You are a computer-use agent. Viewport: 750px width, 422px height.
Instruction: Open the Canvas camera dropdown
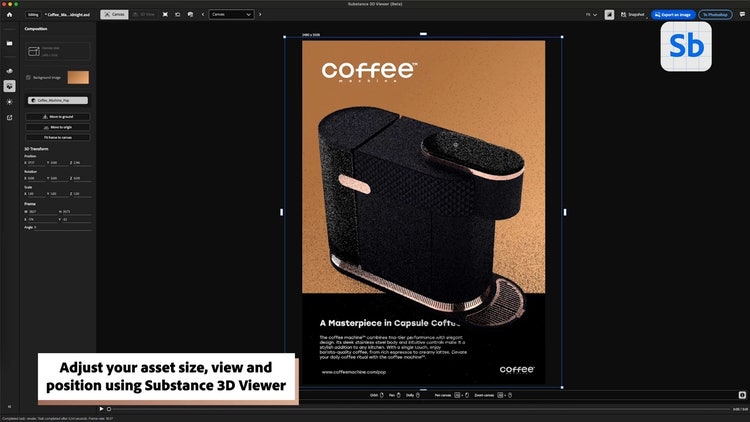point(231,14)
